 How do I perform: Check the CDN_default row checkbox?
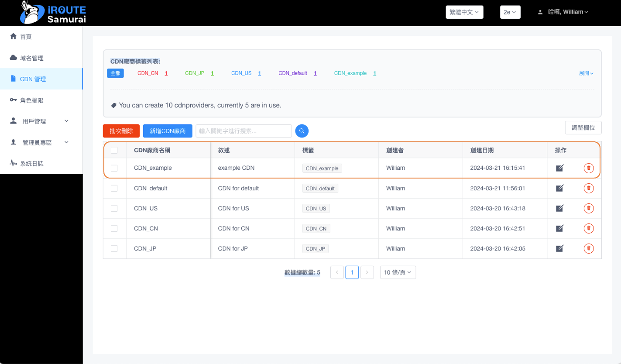[x=114, y=188]
